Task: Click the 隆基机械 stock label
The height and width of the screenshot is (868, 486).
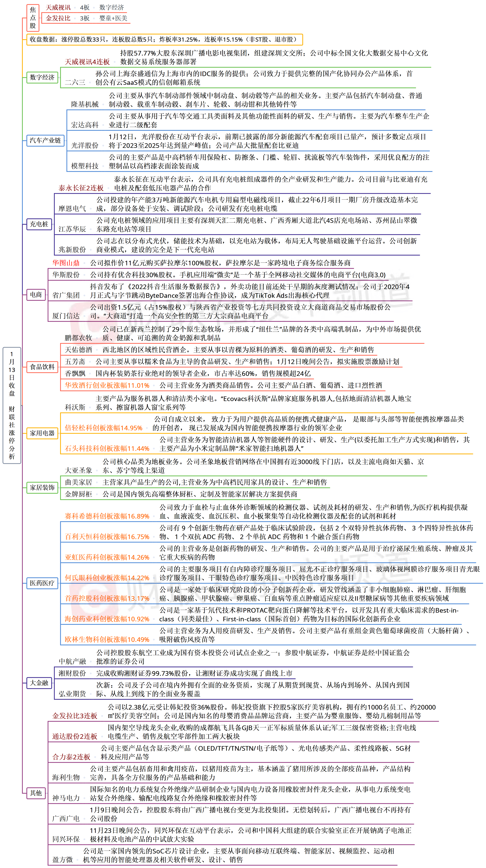Action: coord(85,105)
